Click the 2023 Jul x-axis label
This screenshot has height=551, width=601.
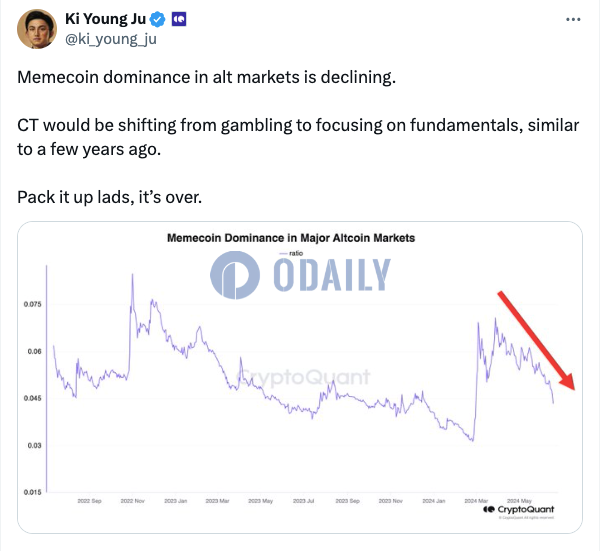pyautogui.click(x=304, y=501)
